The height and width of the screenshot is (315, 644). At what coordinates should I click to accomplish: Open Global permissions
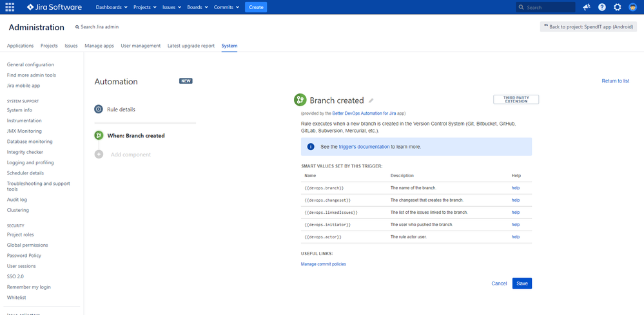[x=28, y=245]
